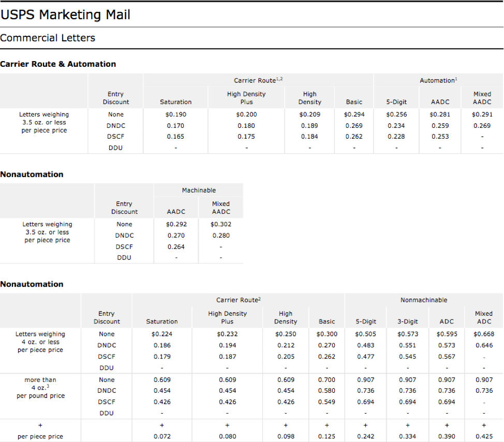Select the 0.175 DSCF value
The width and height of the screenshot is (504, 442).
(246, 137)
